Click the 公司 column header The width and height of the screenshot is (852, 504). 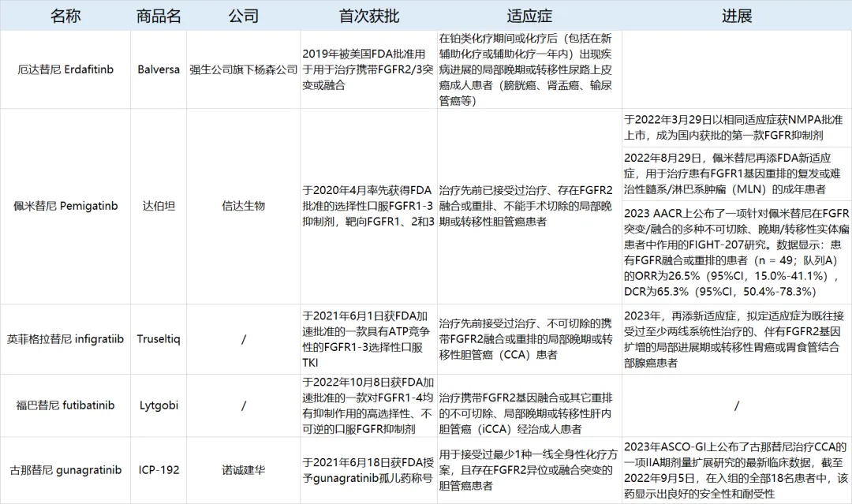[x=243, y=16]
